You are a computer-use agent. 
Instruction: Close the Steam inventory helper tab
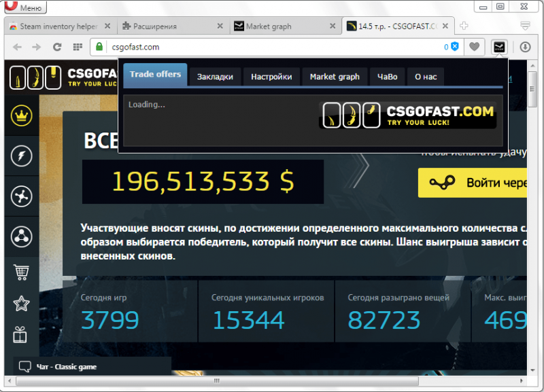[x=107, y=26]
